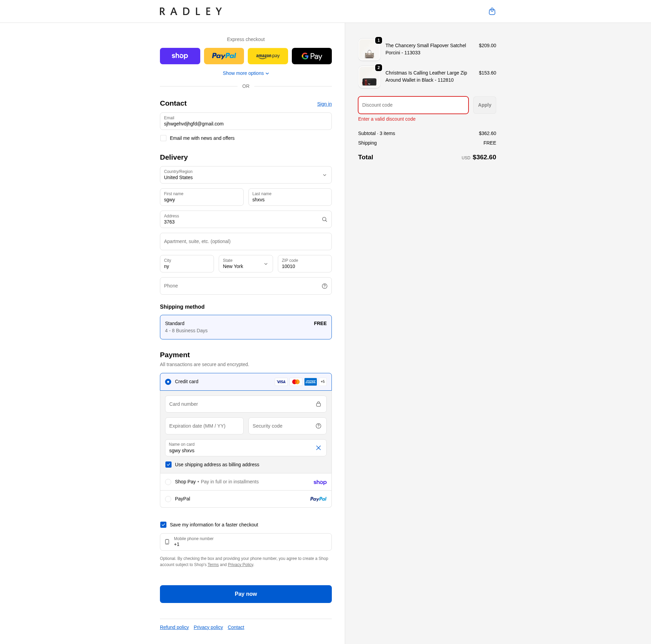
Task: Clear the Name on card field
Action: tap(318, 448)
